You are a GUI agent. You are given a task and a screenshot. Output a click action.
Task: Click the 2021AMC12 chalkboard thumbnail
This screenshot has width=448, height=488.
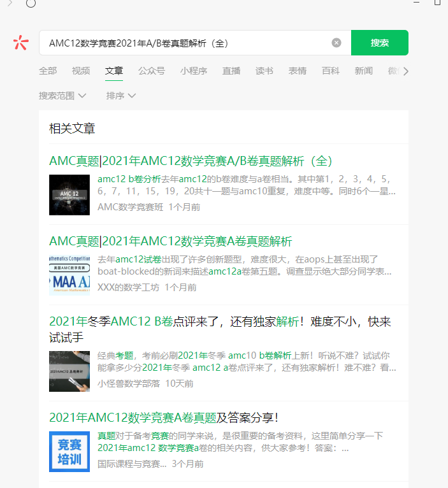click(69, 371)
